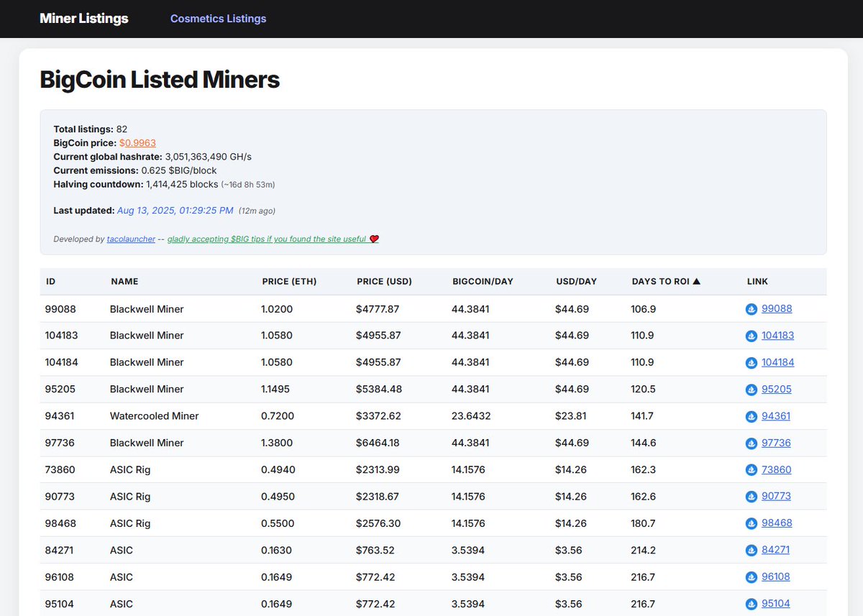This screenshot has height=616, width=863.
Task: Switch to the Cosmetics Listings tab
Action: pyautogui.click(x=218, y=19)
